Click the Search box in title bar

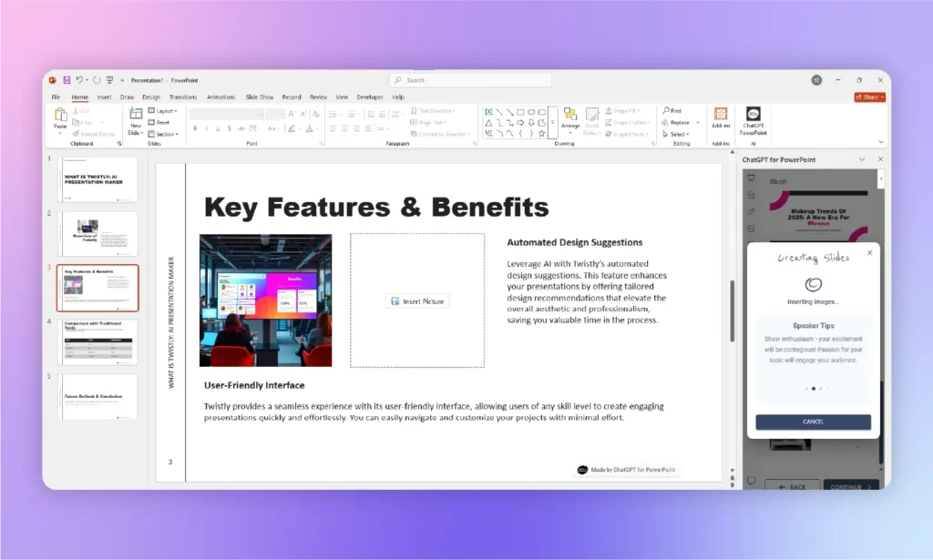(x=470, y=80)
